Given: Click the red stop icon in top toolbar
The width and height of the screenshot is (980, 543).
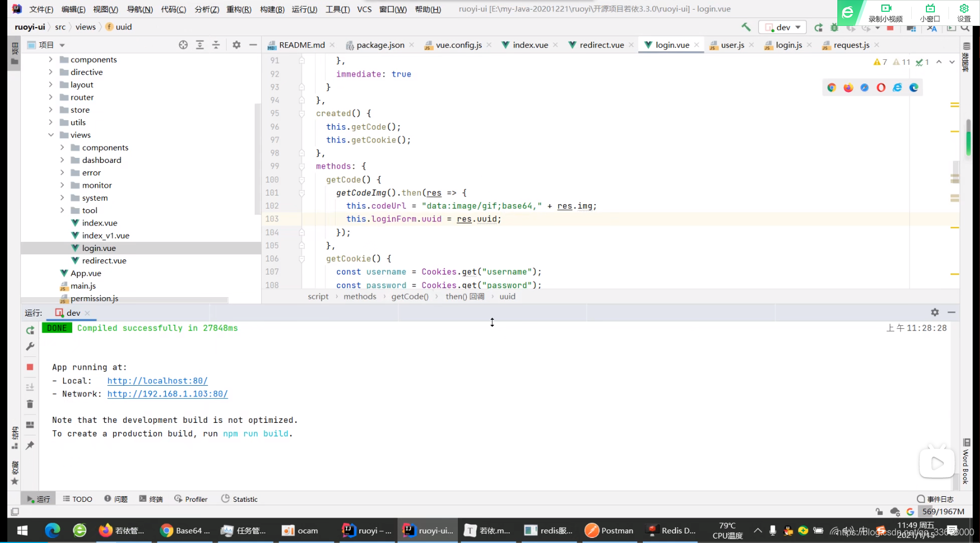Looking at the screenshot, I should [890, 28].
